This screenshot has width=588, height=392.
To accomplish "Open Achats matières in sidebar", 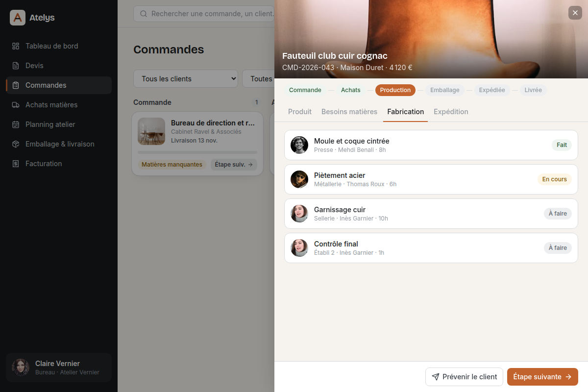I will pyautogui.click(x=59, y=105).
